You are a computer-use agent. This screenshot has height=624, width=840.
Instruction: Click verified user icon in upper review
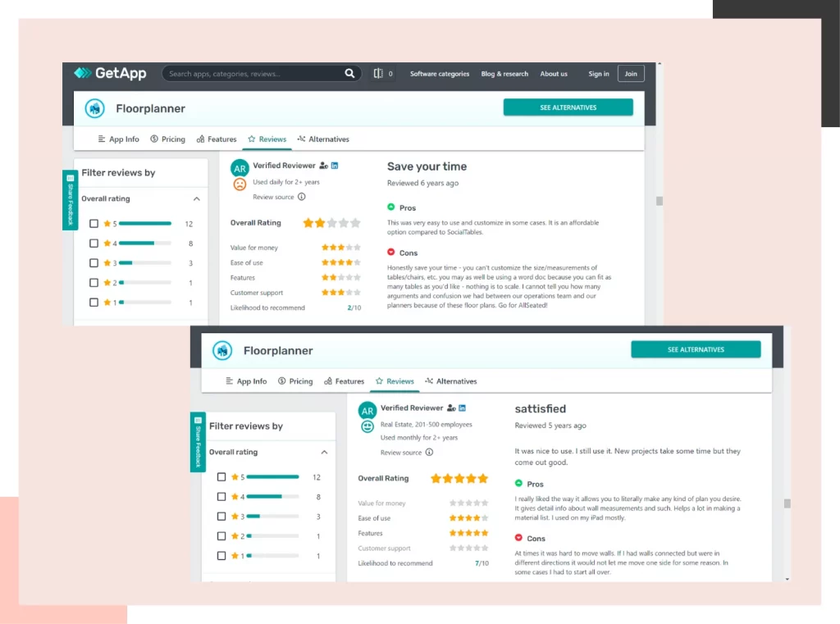(323, 166)
